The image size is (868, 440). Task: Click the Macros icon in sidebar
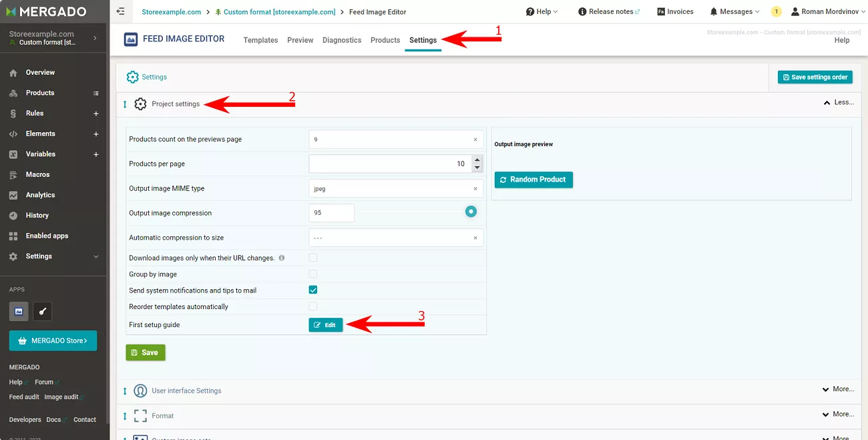click(13, 175)
